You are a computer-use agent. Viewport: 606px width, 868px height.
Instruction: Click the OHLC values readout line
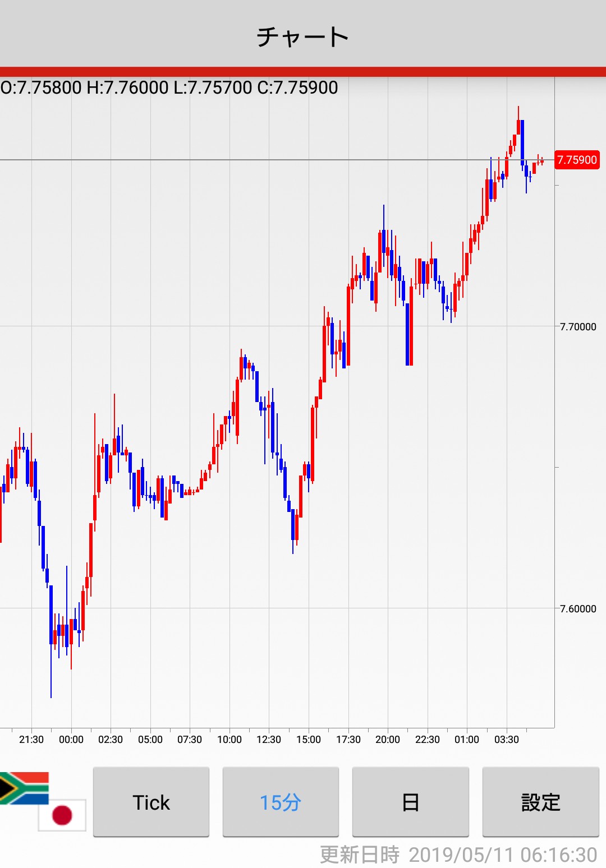169,87
